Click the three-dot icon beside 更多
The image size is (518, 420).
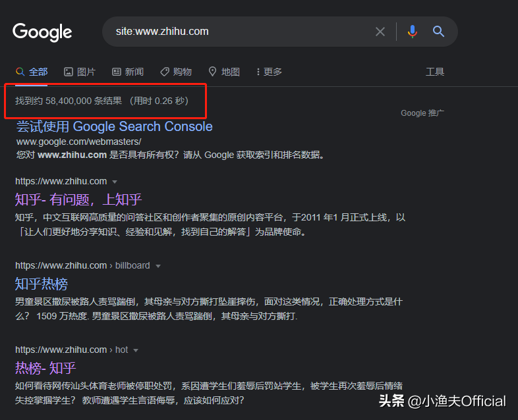pyautogui.click(x=258, y=72)
